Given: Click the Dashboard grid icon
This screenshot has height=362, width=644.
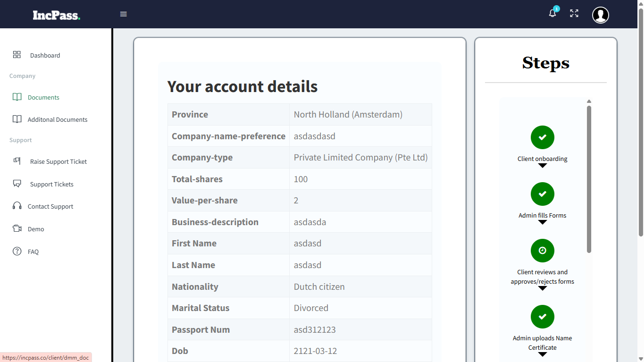Looking at the screenshot, I should click(17, 55).
